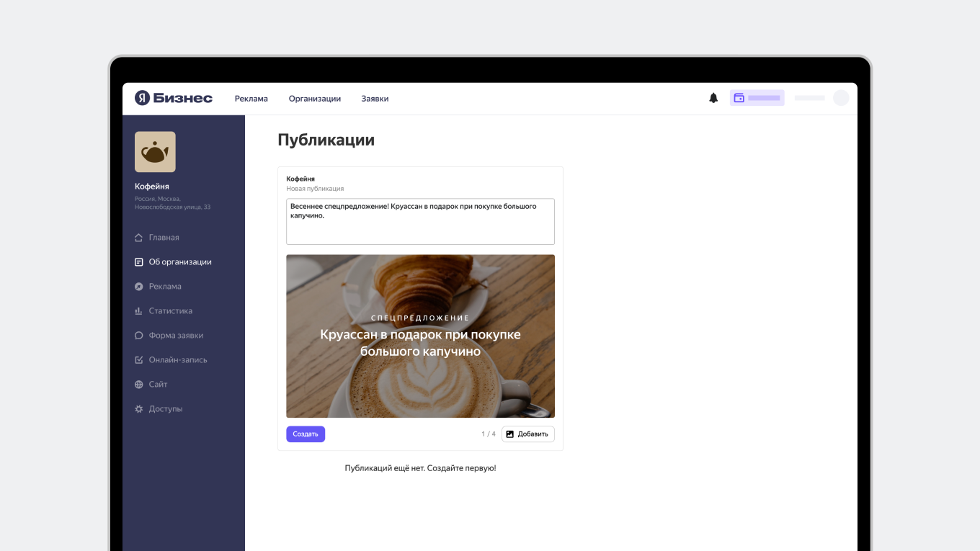Click the Yandex Business logo
This screenshot has height=551, width=980.
click(174, 98)
